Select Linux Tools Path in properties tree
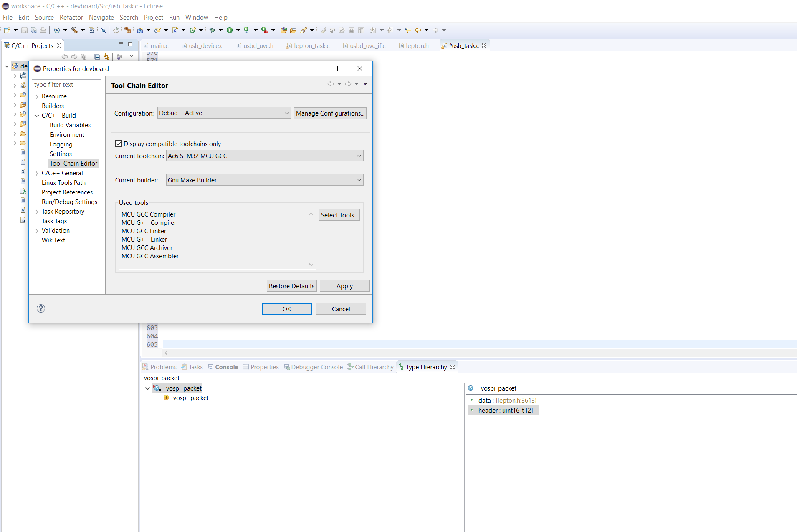 click(63, 183)
